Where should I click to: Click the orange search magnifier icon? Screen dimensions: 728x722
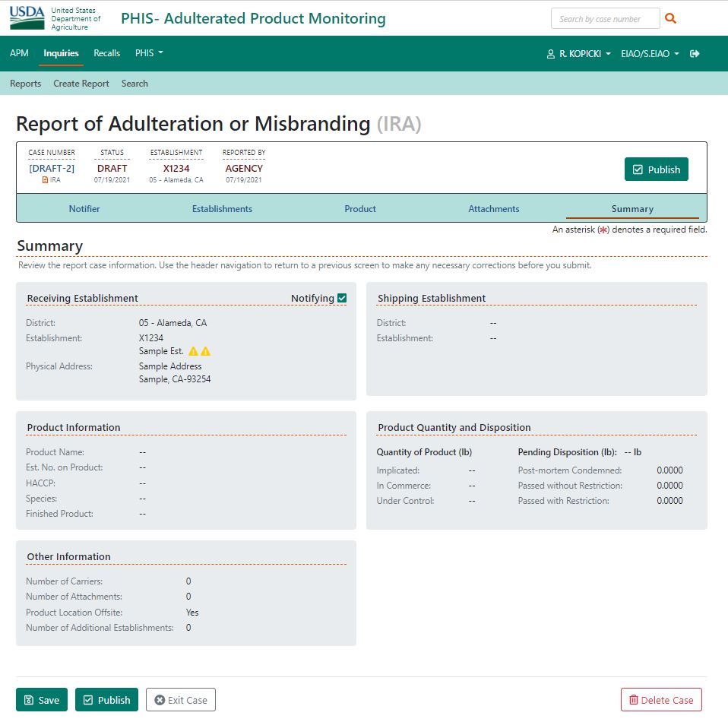(x=670, y=19)
